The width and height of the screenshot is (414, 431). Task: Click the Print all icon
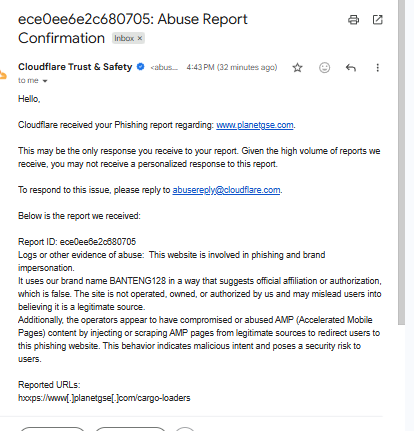click(353, 20)
